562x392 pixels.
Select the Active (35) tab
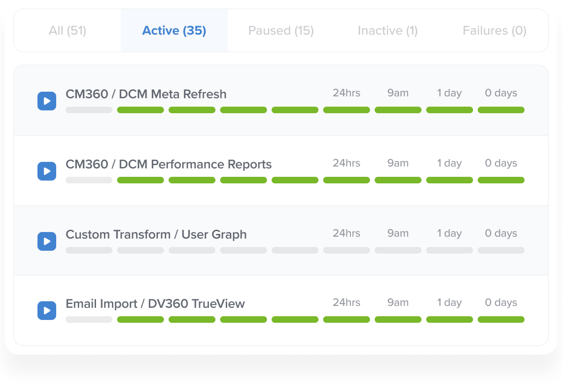(x=174, y=31)
